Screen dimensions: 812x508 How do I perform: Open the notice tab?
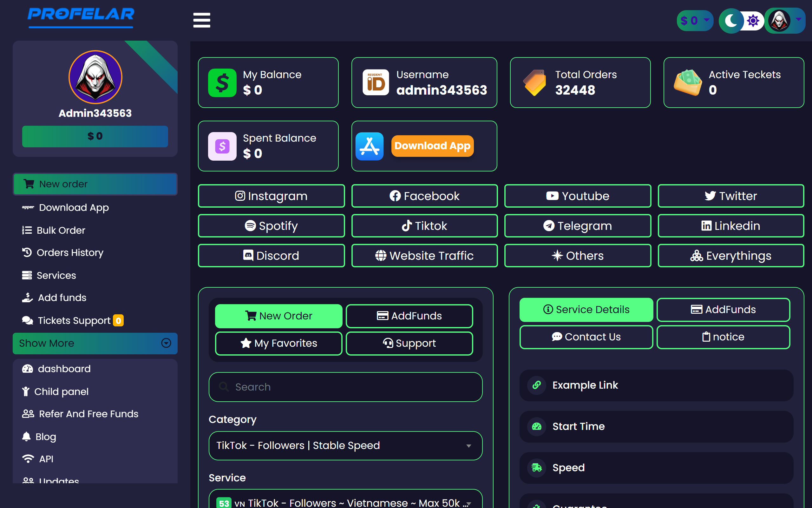click(723, 337)
